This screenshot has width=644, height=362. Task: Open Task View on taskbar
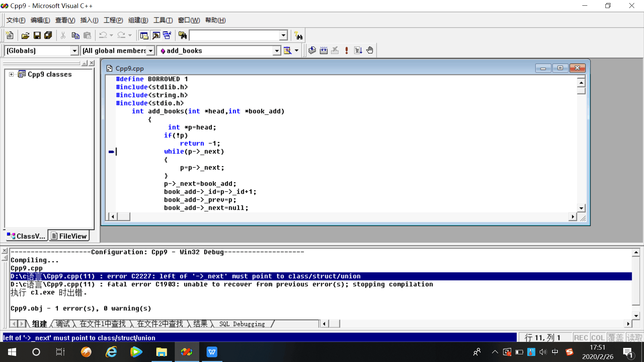pos(60,352)
